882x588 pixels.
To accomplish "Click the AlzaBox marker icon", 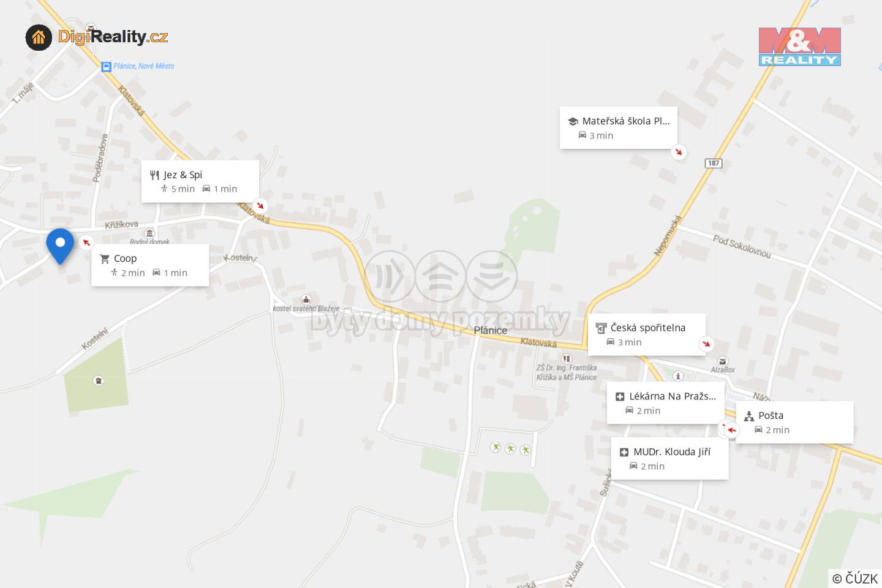I will 723,361.
